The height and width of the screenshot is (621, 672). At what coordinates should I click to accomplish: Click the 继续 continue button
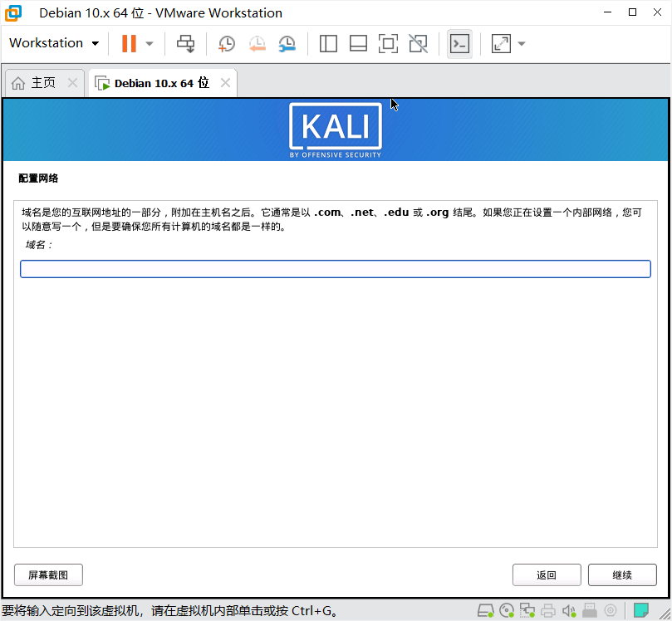click(622, 575)
